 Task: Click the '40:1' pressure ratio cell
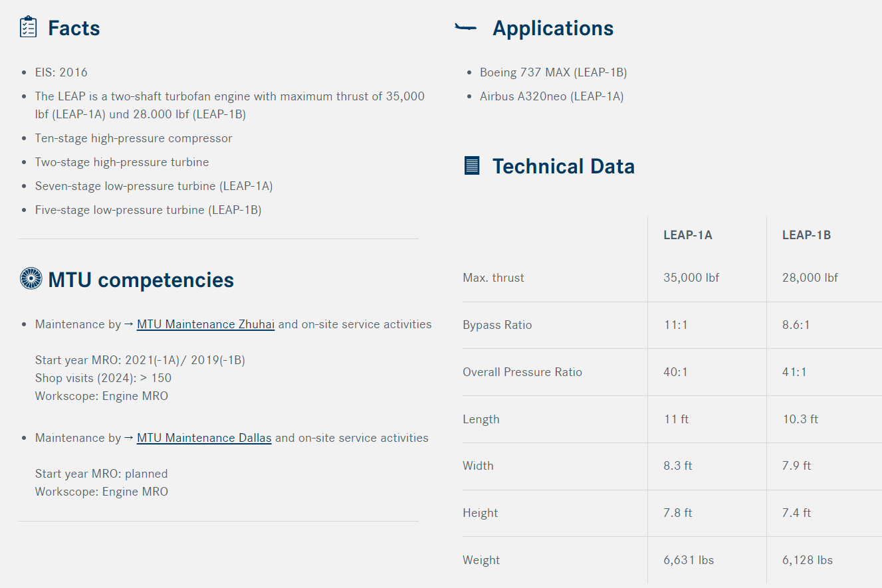[x=675, y=372]
